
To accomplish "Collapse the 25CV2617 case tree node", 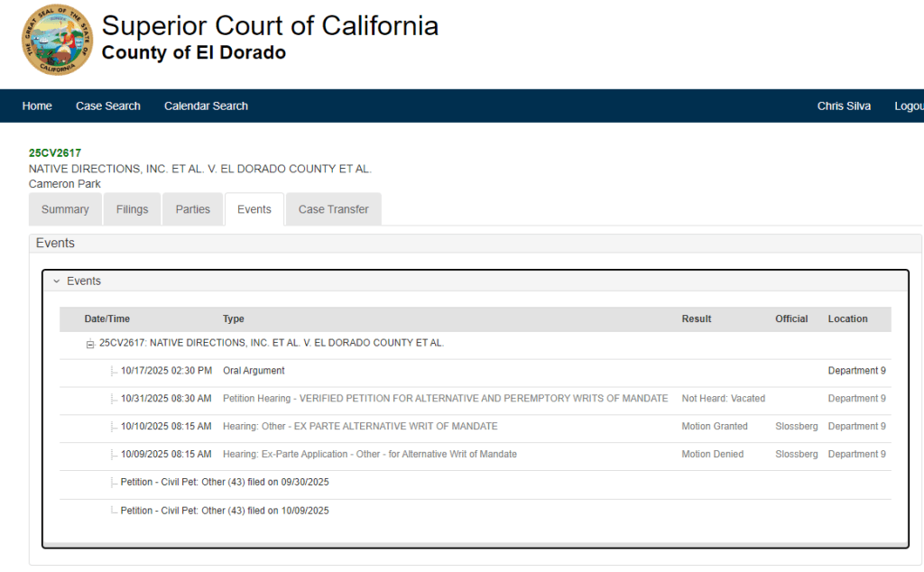I will 90,344.
